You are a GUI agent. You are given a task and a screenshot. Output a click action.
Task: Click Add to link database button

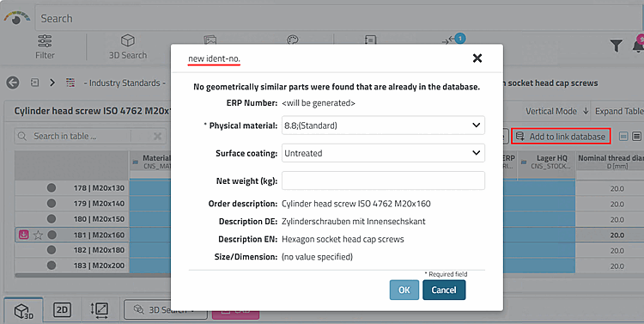tap(561, 136)
